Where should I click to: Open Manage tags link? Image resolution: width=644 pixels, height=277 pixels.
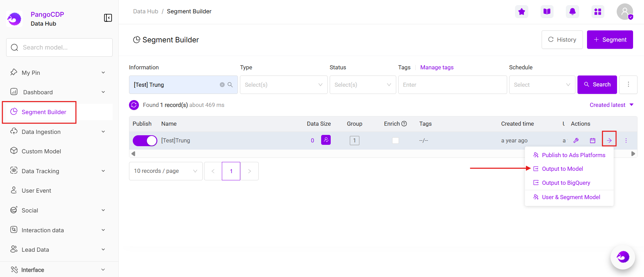click(x=437, y=67)
